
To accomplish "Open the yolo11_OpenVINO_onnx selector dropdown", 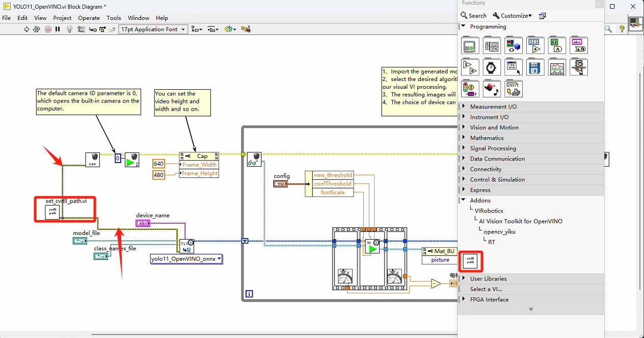I will point(186,259).
